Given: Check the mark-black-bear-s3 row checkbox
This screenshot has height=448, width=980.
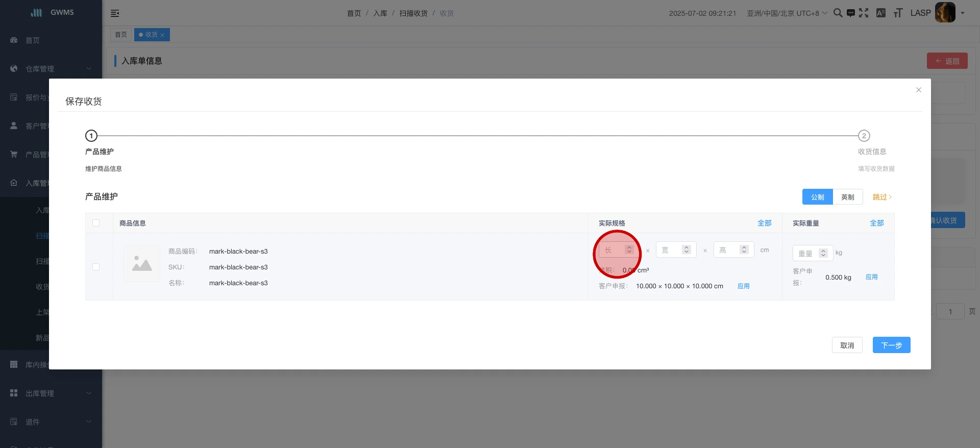Looking at the screenshot, I should (96, 267).
